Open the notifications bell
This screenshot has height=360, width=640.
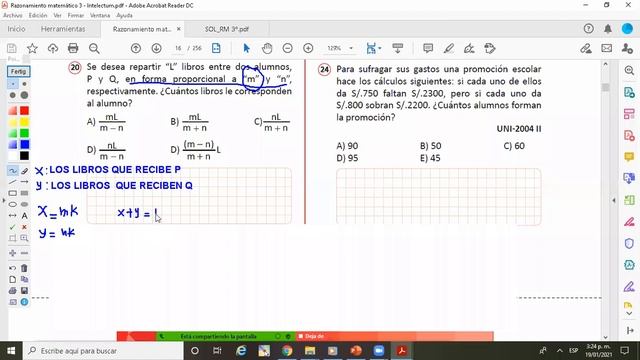click(x=608, y=29)
